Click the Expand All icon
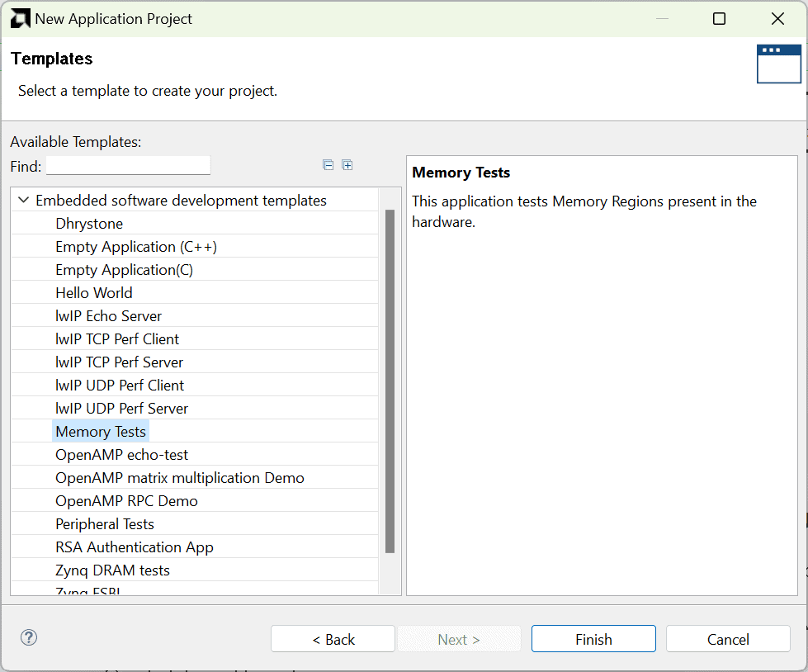This screenshot has height=672, width=808. click(347, 165)
